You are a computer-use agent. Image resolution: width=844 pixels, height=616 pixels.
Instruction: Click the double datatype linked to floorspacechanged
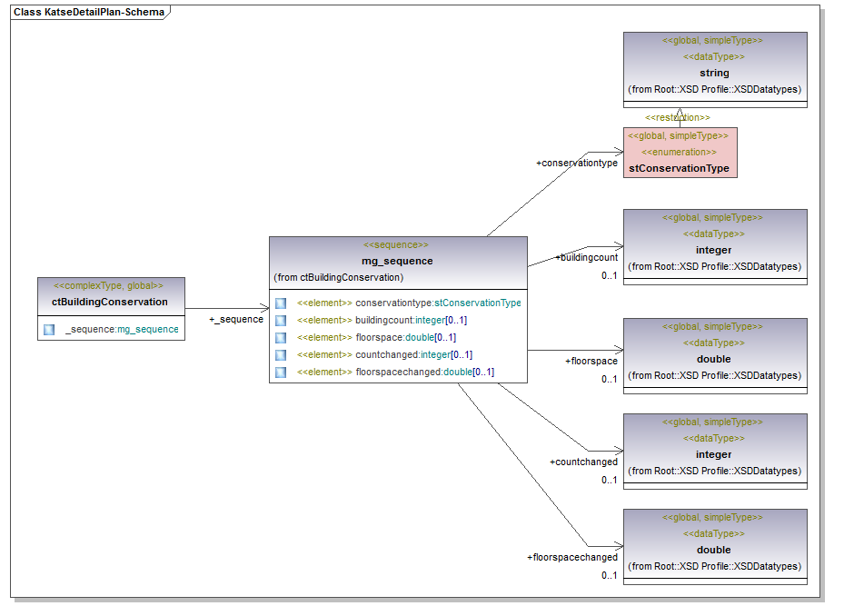coord(714,549)
